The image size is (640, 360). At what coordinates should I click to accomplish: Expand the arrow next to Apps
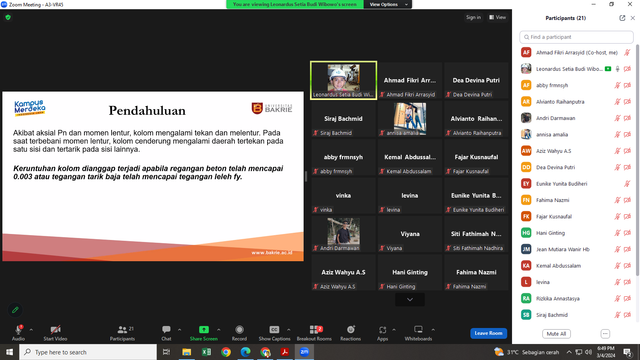[394, 330]
